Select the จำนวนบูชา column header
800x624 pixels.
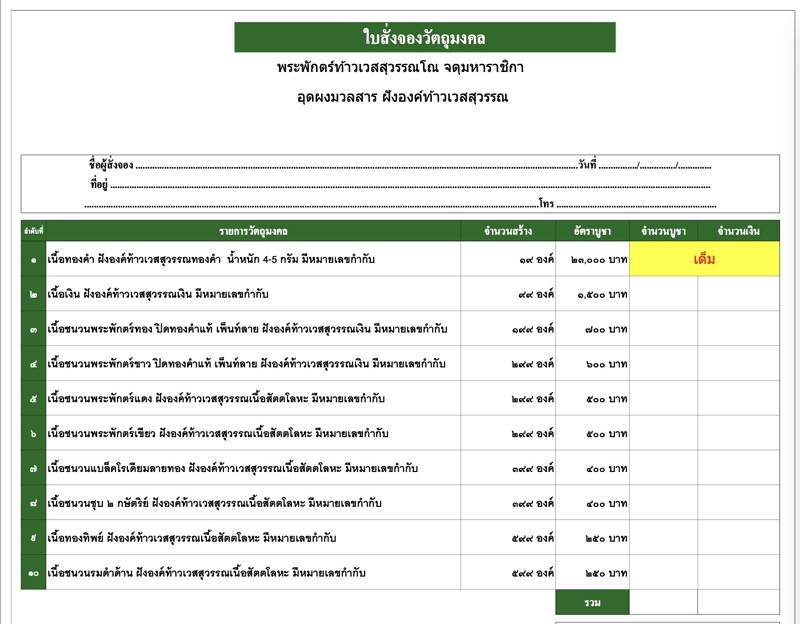pyautogui.click(x=663, y=231)
